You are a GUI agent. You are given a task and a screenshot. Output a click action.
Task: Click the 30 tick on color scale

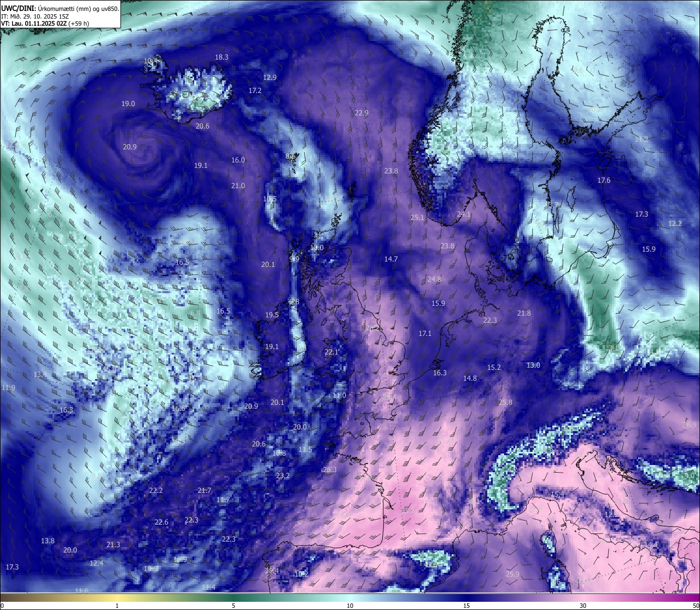[x=583, y=606]
